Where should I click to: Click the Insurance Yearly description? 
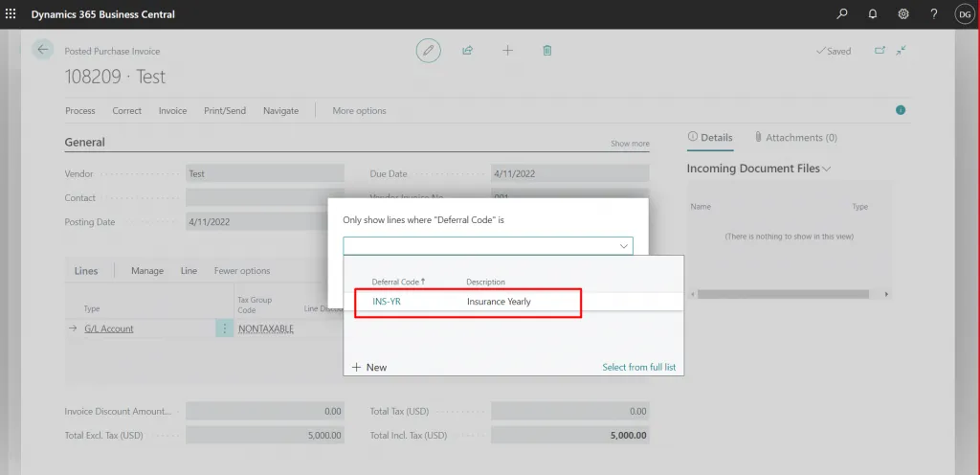pos(499,302)
